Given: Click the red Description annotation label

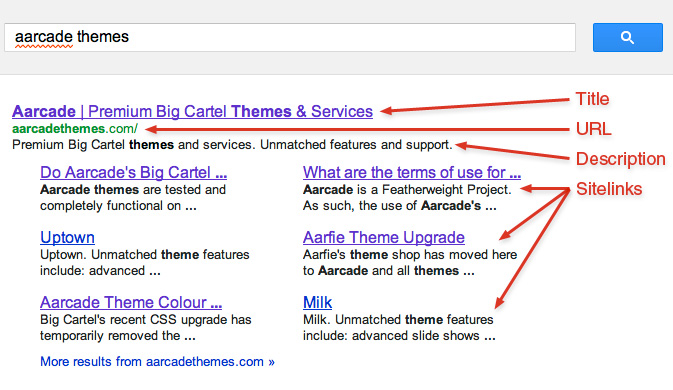Looking at the screenshot, I should coord(621,159).
